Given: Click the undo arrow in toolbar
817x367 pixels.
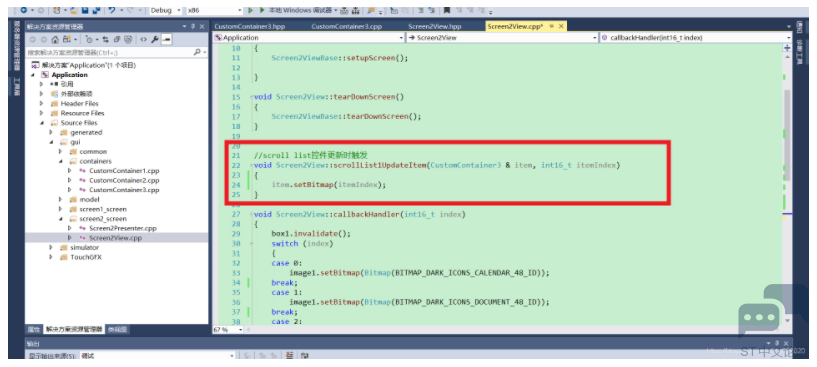Looking at the screenshot, I should tap(112, 10).
